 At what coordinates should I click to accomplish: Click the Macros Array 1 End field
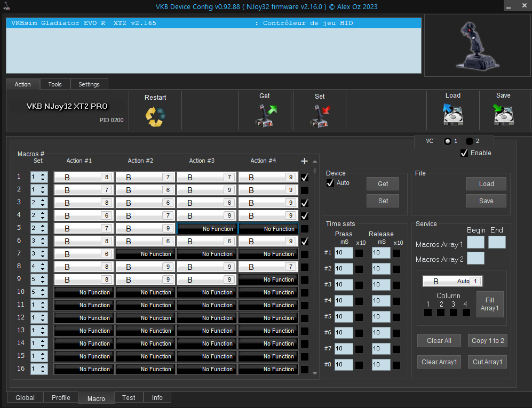(497, 243)
